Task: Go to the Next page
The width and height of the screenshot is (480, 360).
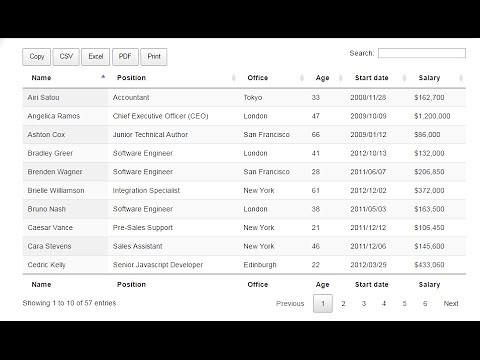Action: (451, 303)
